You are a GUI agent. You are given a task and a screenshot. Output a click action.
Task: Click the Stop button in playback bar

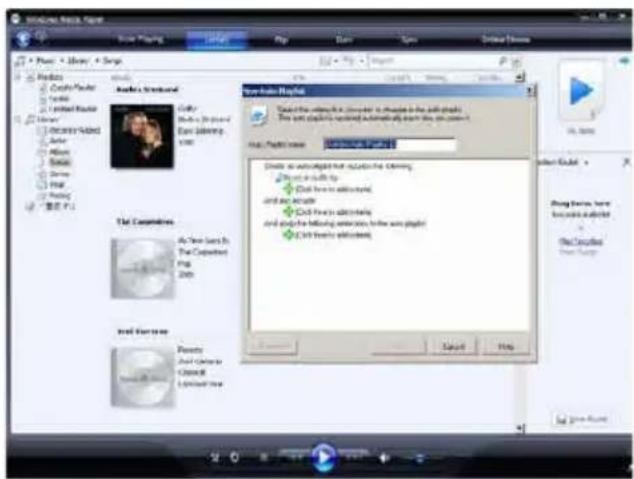(264, 458)
